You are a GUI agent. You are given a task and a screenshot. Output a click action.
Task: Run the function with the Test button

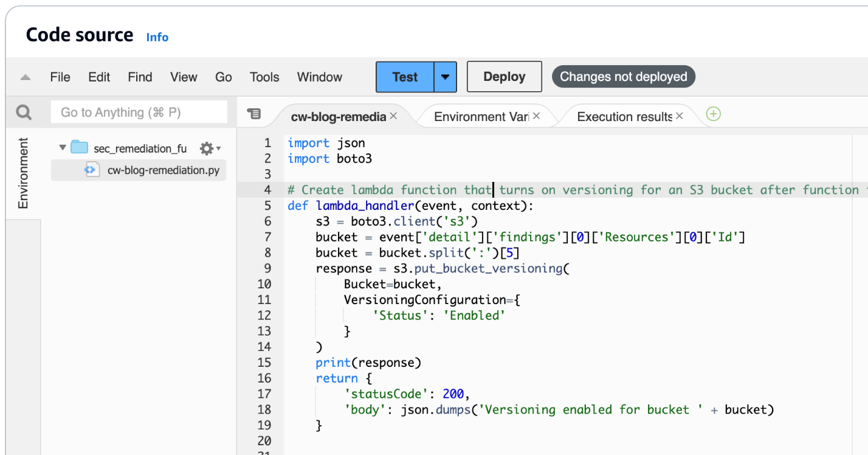(x=404, y=77)
